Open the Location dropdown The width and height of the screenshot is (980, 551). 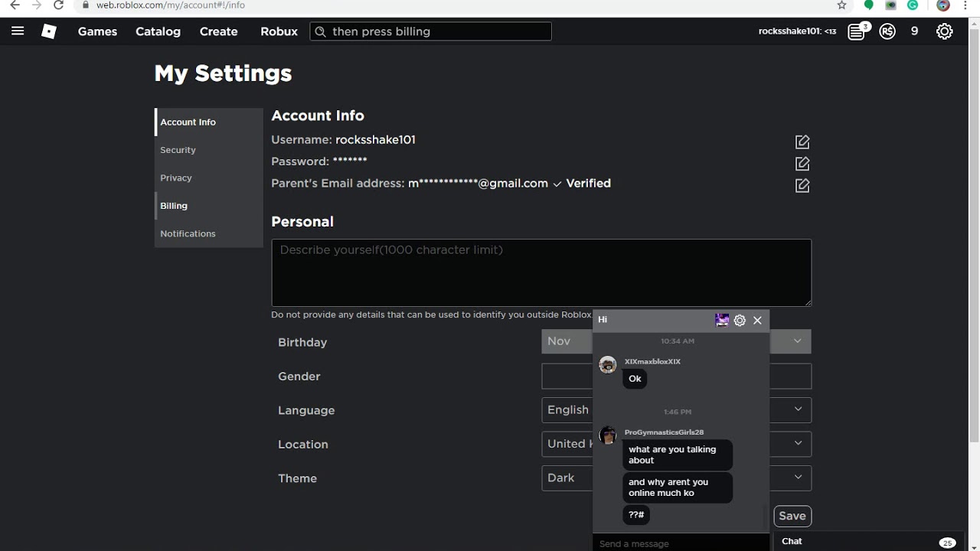tap(676, 444)
